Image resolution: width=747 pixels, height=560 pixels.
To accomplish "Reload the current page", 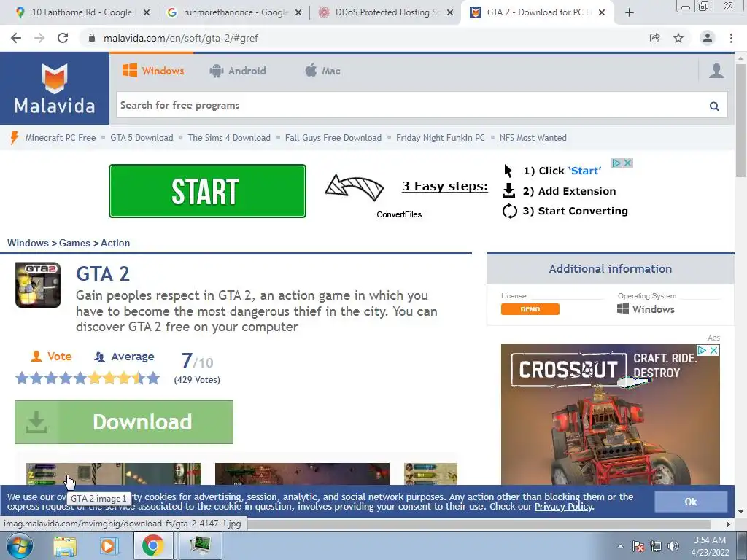I will (x=63, y=38).
